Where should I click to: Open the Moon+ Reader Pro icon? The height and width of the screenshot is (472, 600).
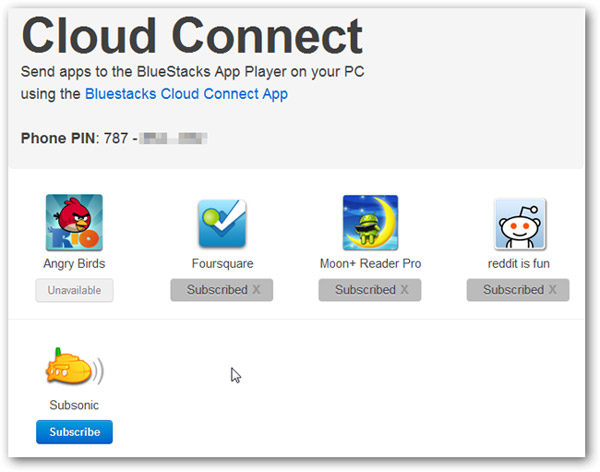[x=370, y=223]
